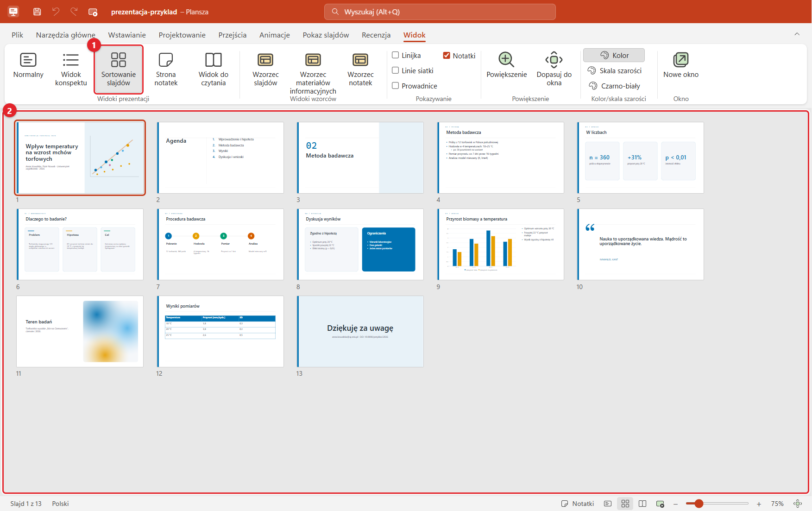Open Wzorzec notatek

click(x=360, y=69)
